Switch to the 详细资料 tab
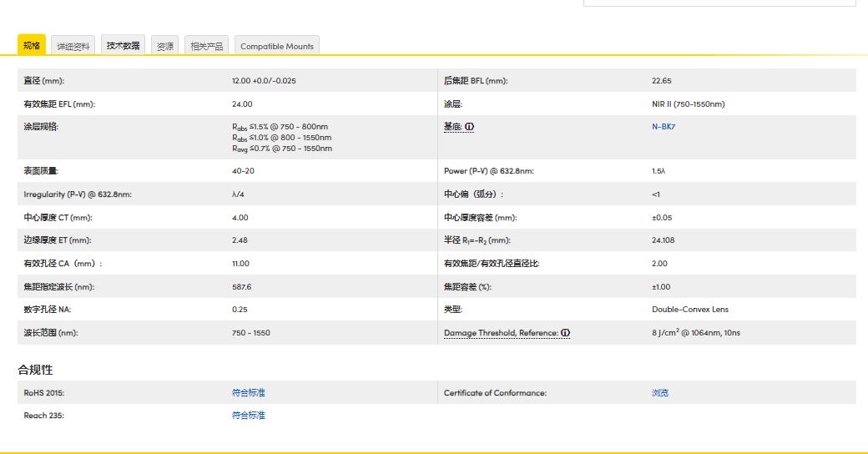Screen dimensions: 868x454 click(73, 46)
